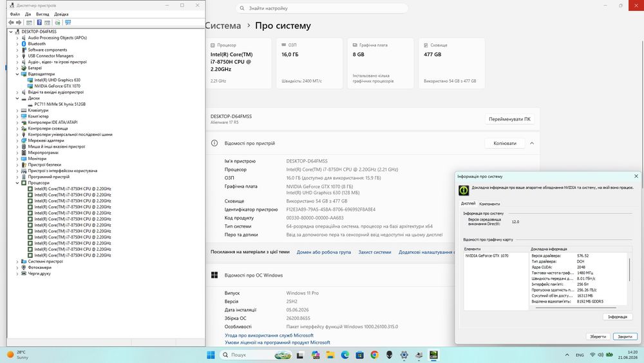Click the Закрити button in NVIDIA dialog

pos(625,337)
